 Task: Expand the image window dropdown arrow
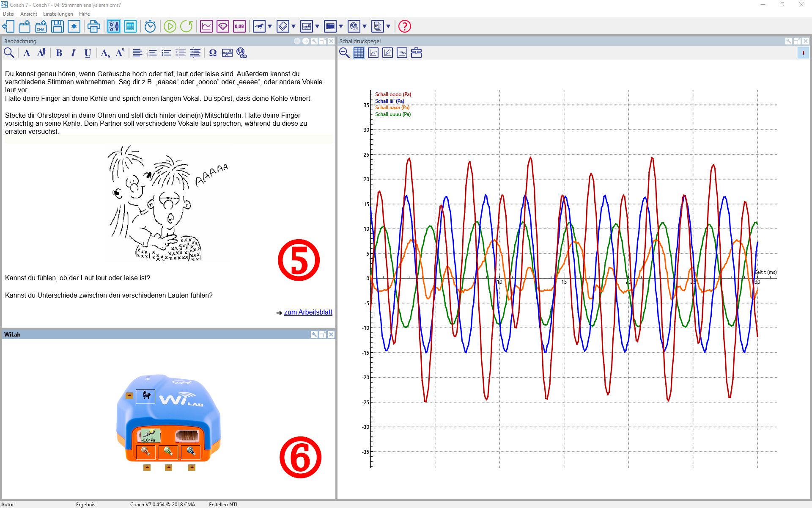(317, 26)
